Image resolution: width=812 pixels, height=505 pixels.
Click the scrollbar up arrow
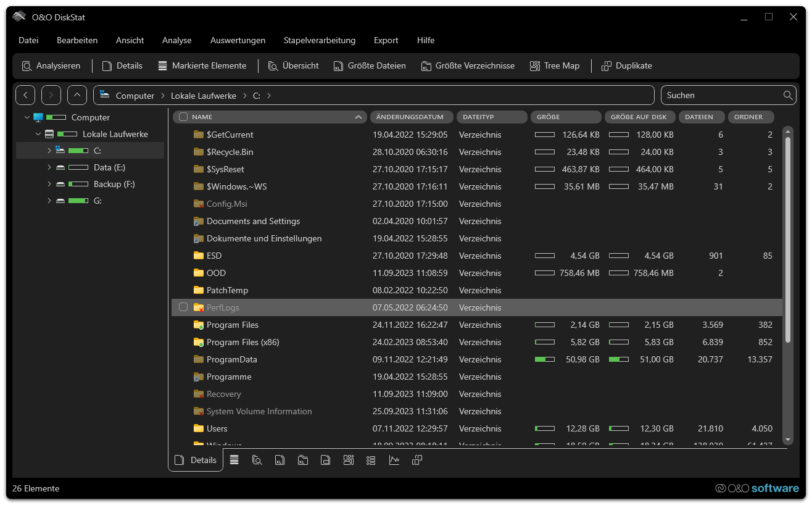pyautogui.click(x=787, y=131)
